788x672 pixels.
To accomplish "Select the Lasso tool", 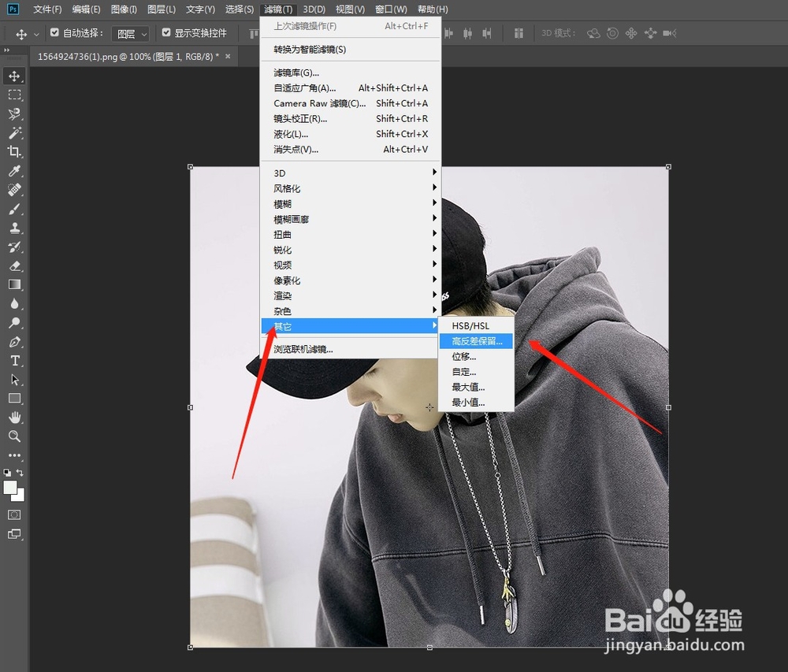I will 14,113.
